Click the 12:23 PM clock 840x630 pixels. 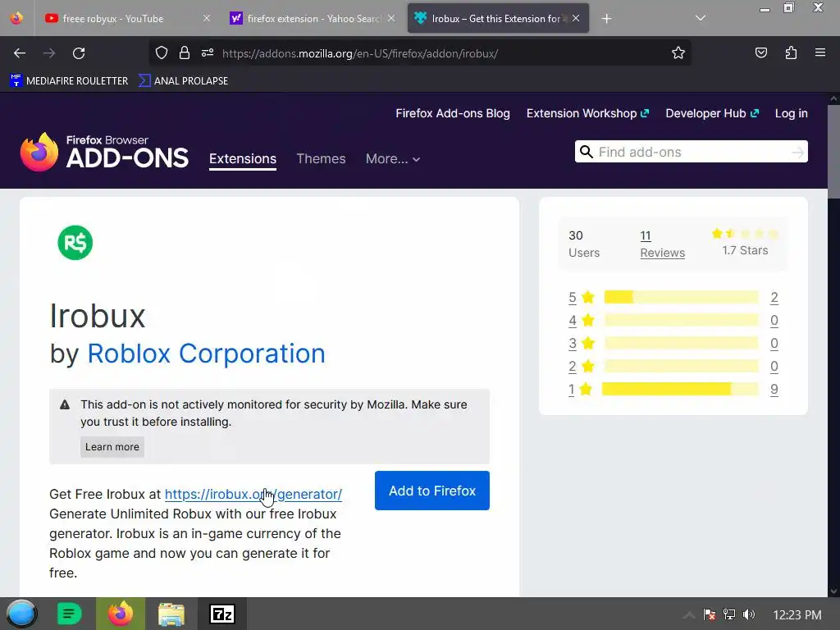click(x=797, y=615)
